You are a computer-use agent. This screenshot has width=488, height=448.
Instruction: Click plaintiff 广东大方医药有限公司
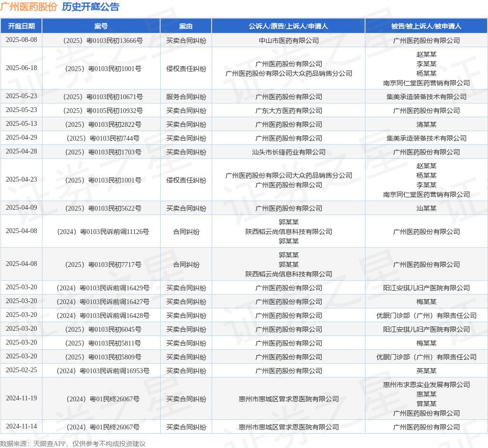click(288, 111)
